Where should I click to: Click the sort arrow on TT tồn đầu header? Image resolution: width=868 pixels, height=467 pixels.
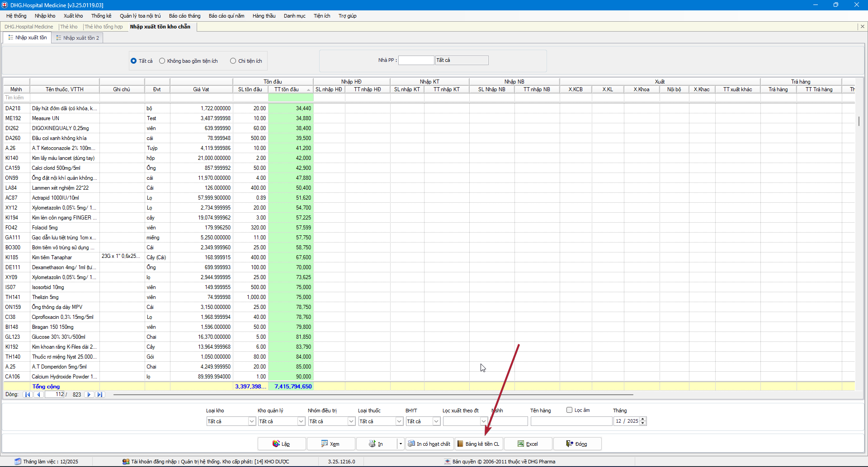[x=309, y=90]
